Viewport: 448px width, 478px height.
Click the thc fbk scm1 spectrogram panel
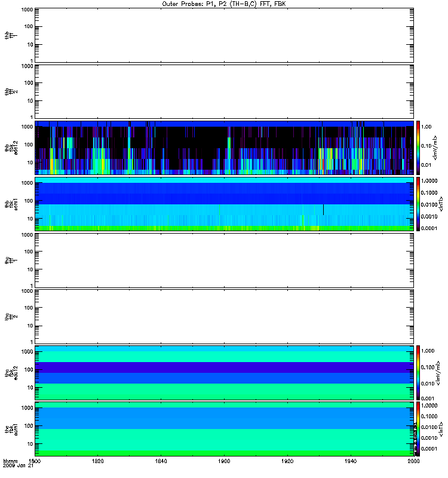(x=224, y=429)
